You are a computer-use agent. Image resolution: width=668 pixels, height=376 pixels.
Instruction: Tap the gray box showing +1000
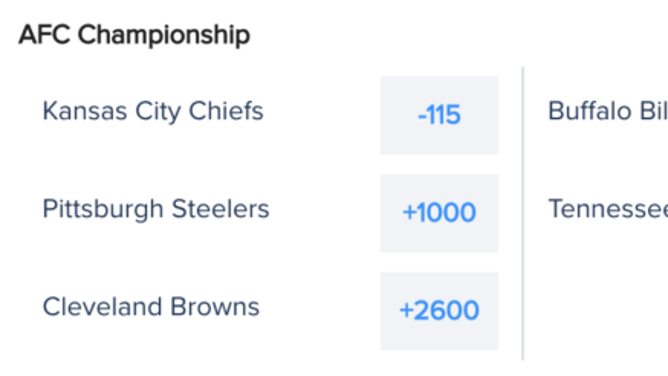(x=439, y=213)
